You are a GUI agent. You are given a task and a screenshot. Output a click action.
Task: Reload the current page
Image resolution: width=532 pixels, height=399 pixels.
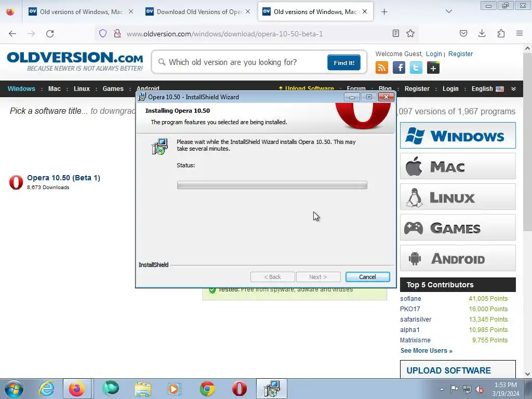coord(50,34)
